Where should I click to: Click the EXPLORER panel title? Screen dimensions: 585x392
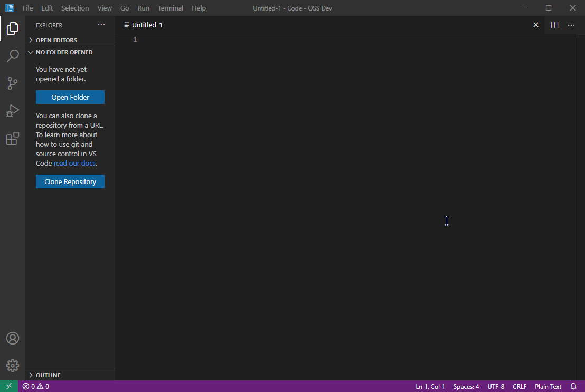49,25
